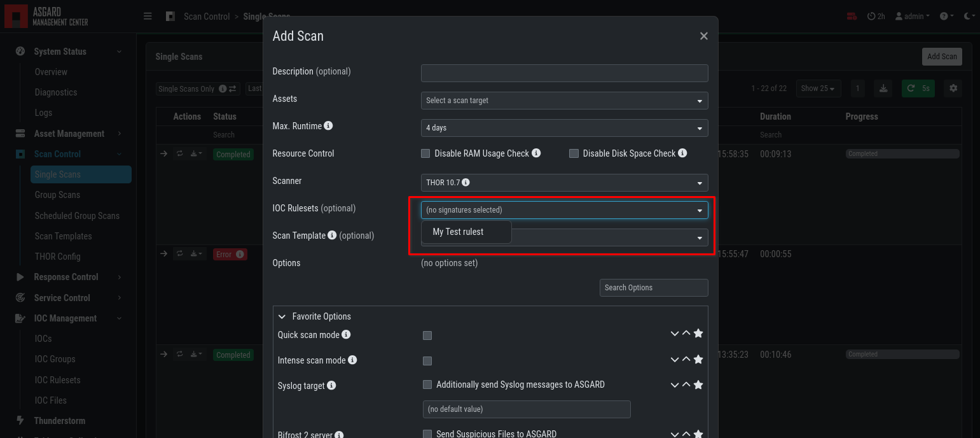
Task: Click the green 5s auto-refresh button
Action: coord(918,88)
